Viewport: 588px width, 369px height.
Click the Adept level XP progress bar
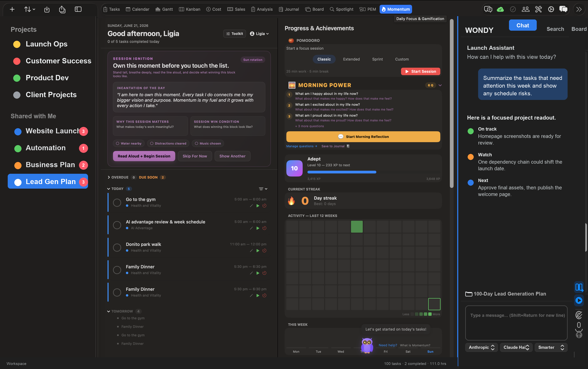point(373,172)
